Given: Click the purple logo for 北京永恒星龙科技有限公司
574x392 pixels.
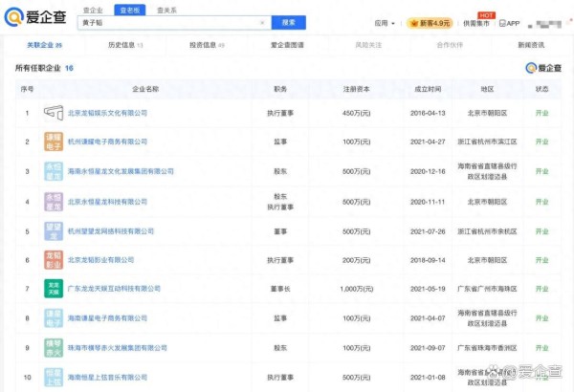Looking at the screenshot, I should 54,202.
